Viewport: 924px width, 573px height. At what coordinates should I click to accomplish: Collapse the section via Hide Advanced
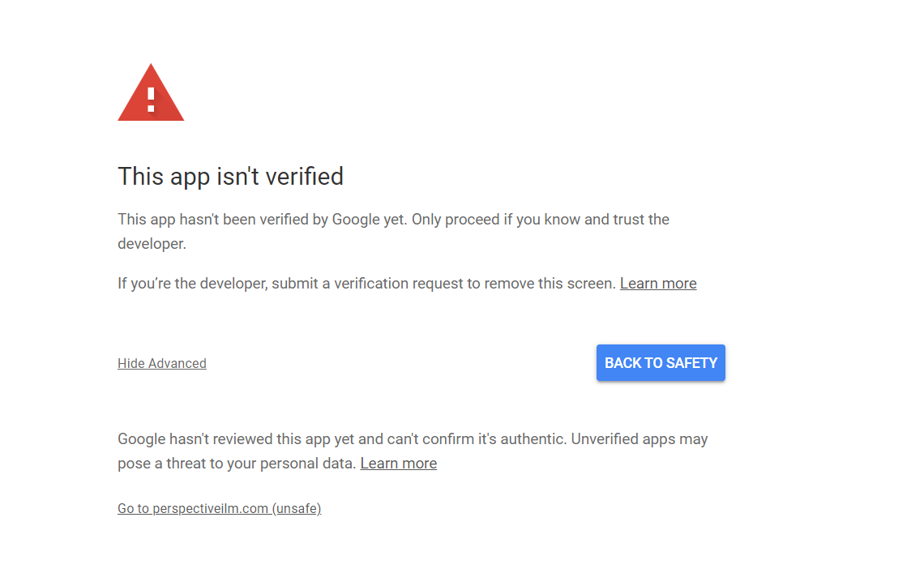coord(162,363)
